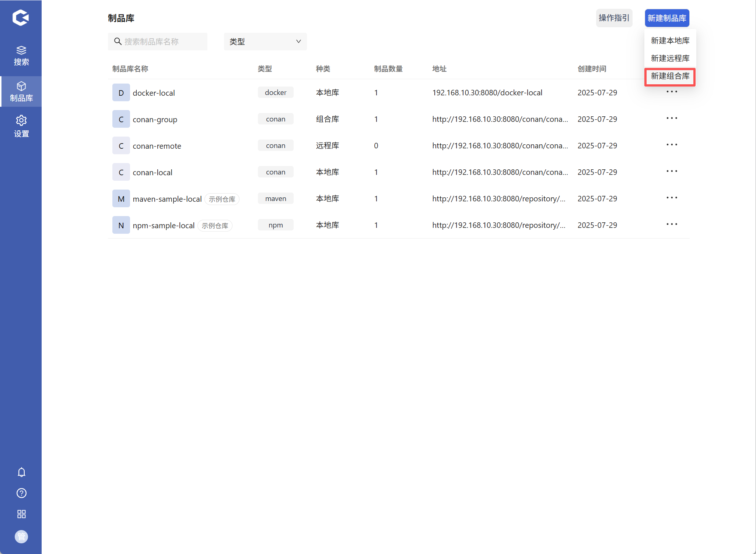Open the notifications bell icon

(21, 472)
